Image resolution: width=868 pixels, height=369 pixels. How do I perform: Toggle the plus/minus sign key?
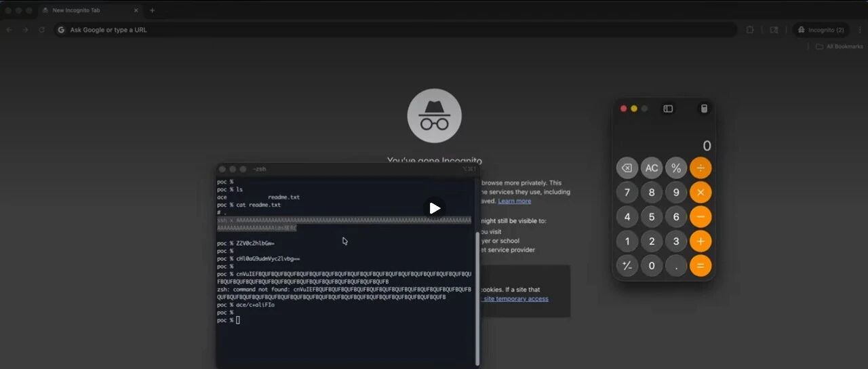coord(627,265)
